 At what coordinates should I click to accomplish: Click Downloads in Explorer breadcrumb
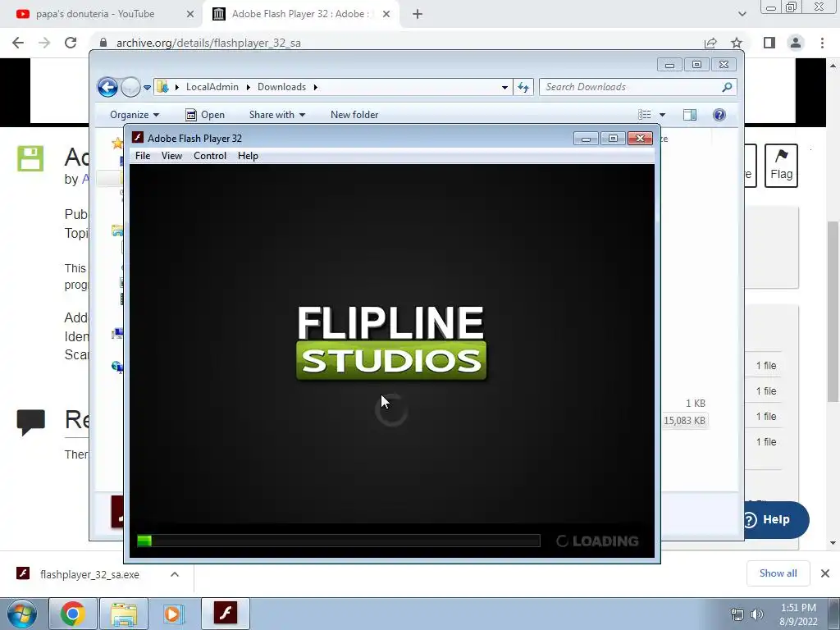[282, 87]
